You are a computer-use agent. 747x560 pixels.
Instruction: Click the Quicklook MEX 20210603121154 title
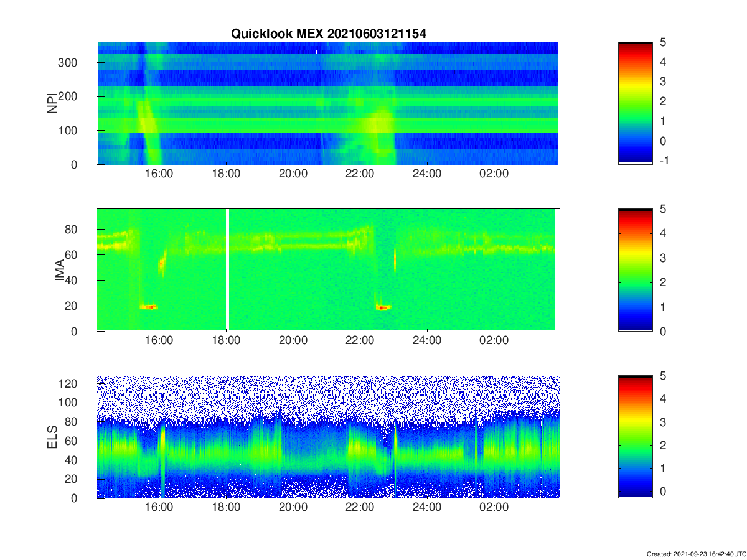(329, 34)
